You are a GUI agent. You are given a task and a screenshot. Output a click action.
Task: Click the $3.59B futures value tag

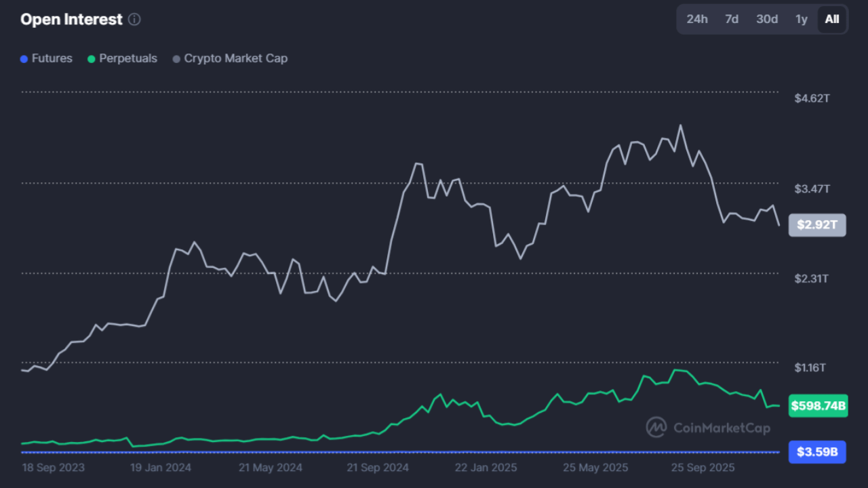click(817, 451)
